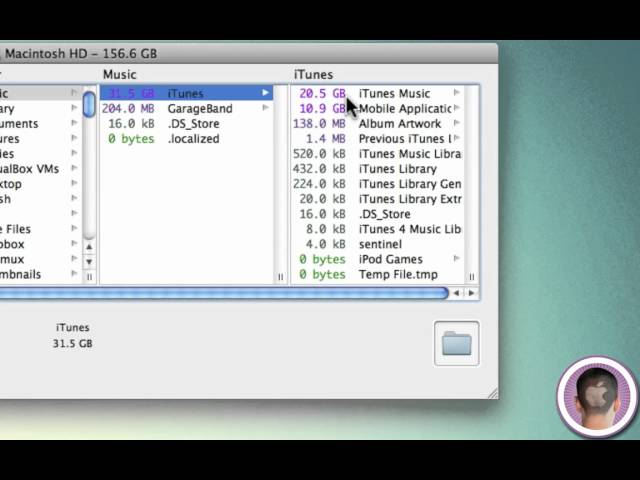Select the GarageBand folder
640x480 pixels.
pyautogui.click(x=199, y=109)
